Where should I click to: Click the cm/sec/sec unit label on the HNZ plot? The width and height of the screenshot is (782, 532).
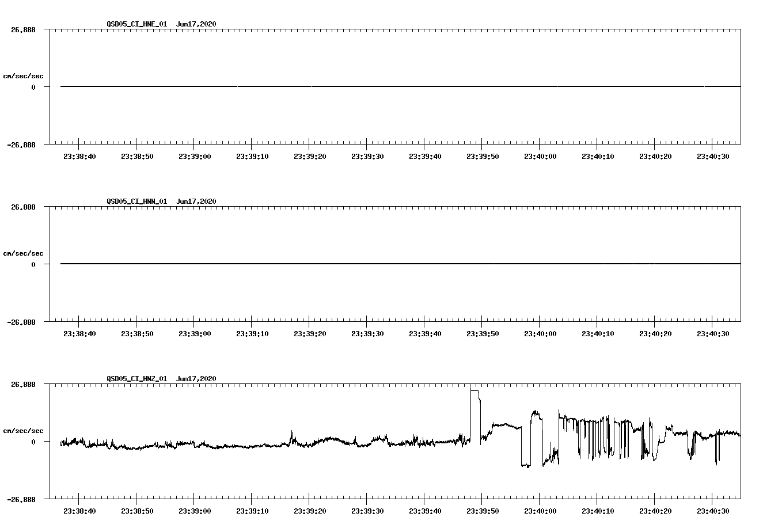click(23, 431)
